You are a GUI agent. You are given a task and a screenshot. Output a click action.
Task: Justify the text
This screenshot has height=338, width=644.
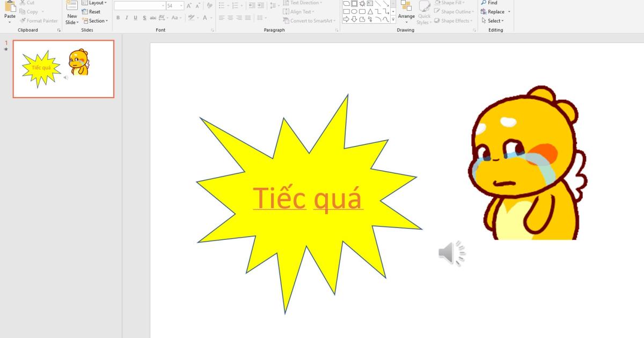[247, 18]
